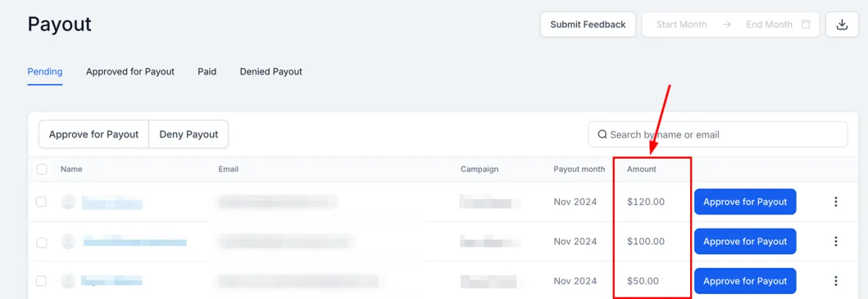
Task: Open three-dot menu for $100.00 row
Action: pos(835,241)
